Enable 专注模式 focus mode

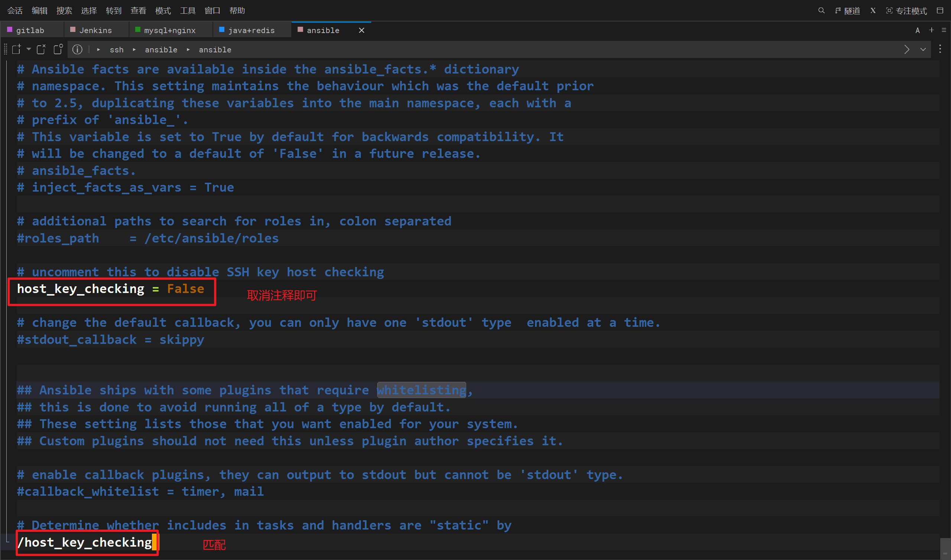tap(906, 10)
